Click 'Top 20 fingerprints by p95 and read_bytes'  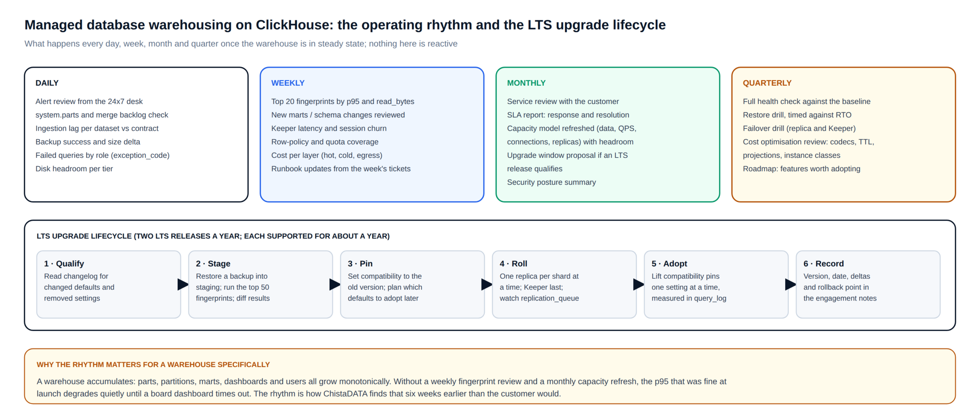[x=343, y=101]
